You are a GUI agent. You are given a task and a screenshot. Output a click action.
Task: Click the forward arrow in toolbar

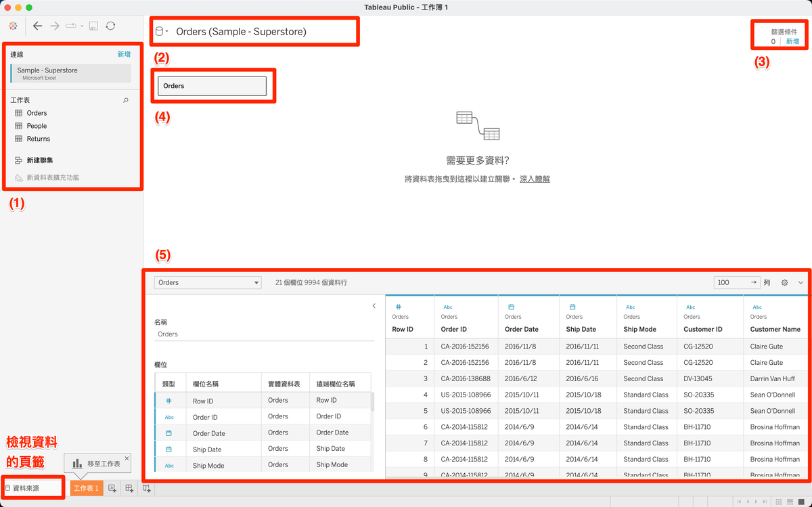(x=55, y=26)
